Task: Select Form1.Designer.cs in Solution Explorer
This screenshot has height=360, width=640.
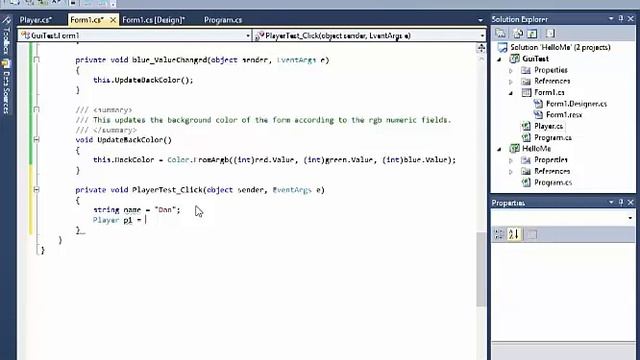Action: 576,104
